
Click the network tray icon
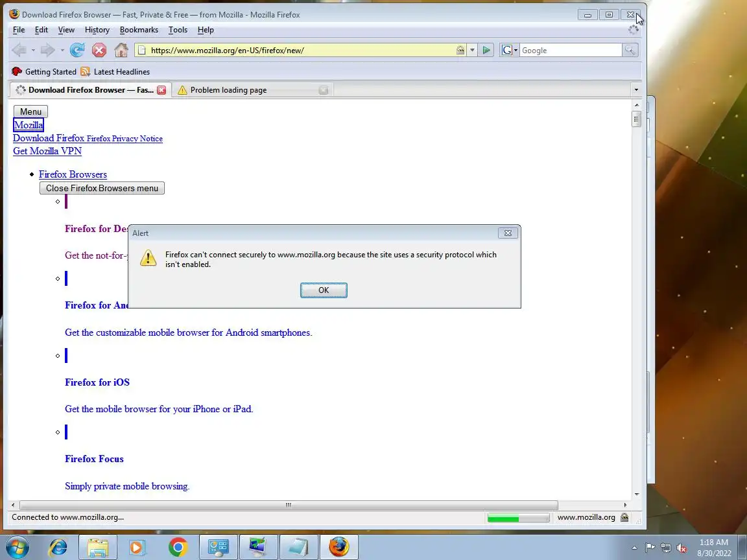click(x=666, y=548)
